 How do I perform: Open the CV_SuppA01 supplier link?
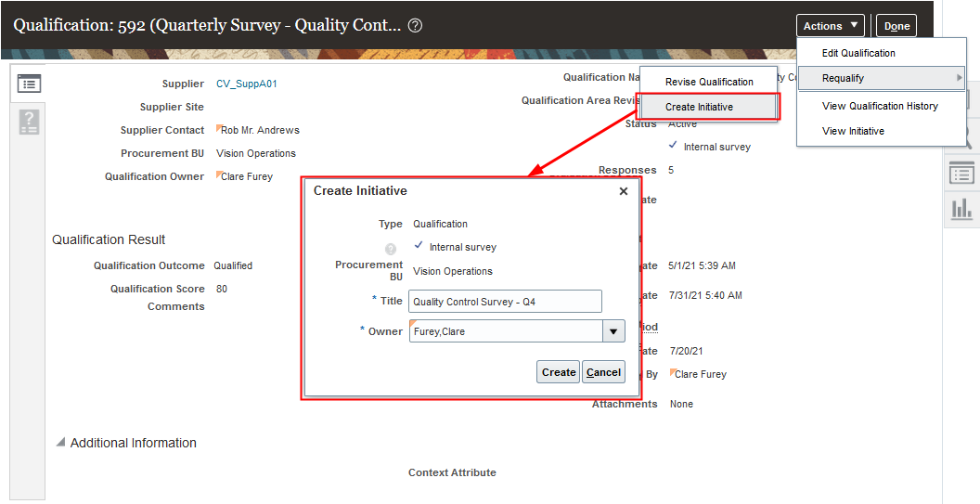(246, 84)
